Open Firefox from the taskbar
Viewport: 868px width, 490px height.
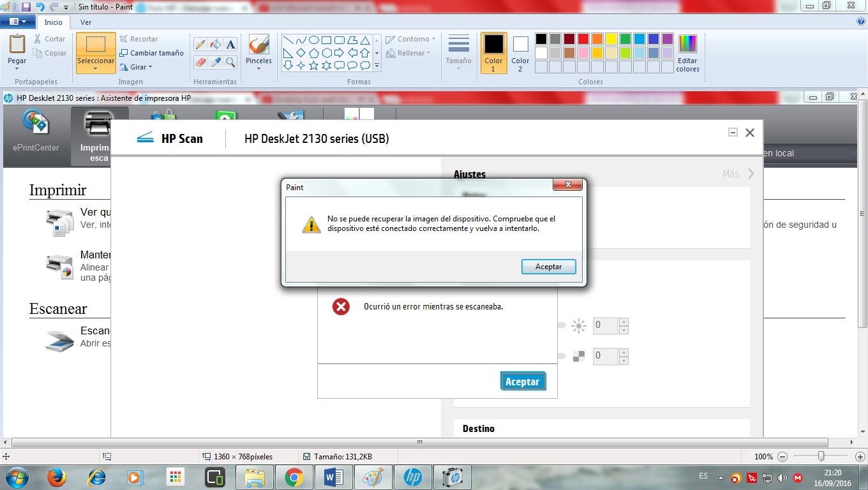click(57, 477)
